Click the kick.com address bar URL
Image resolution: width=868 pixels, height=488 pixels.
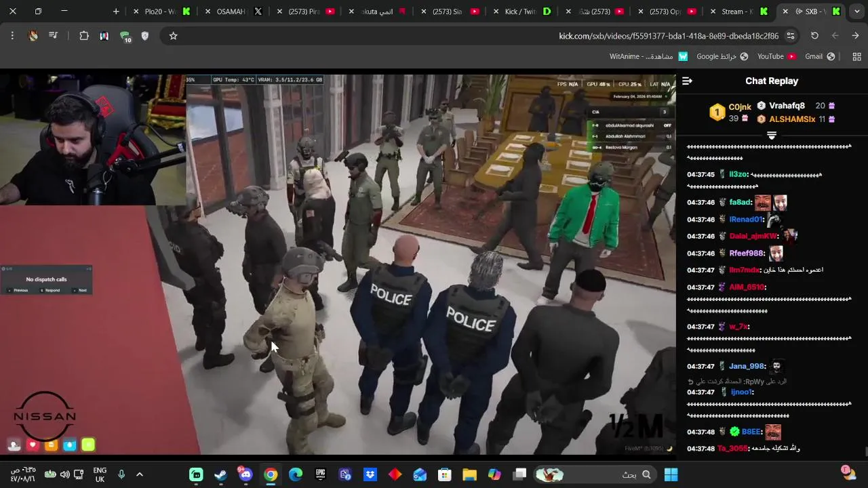(x=668, y=36)
